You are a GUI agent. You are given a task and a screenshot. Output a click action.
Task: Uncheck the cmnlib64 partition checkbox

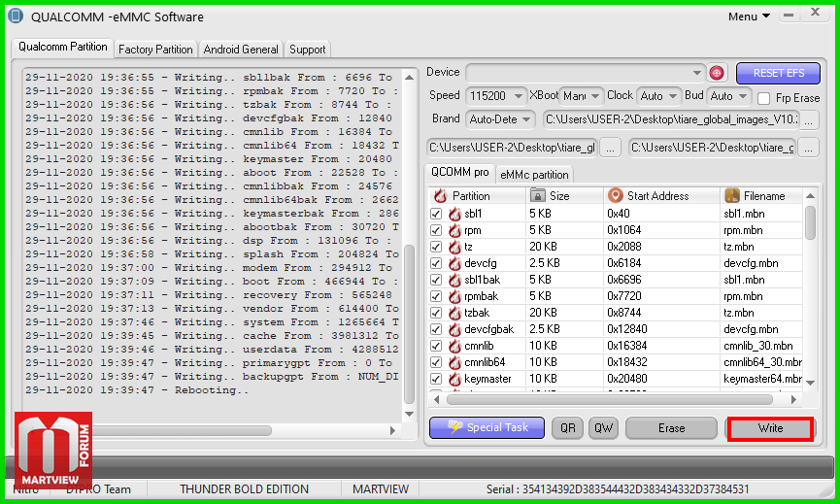point(435,362)
